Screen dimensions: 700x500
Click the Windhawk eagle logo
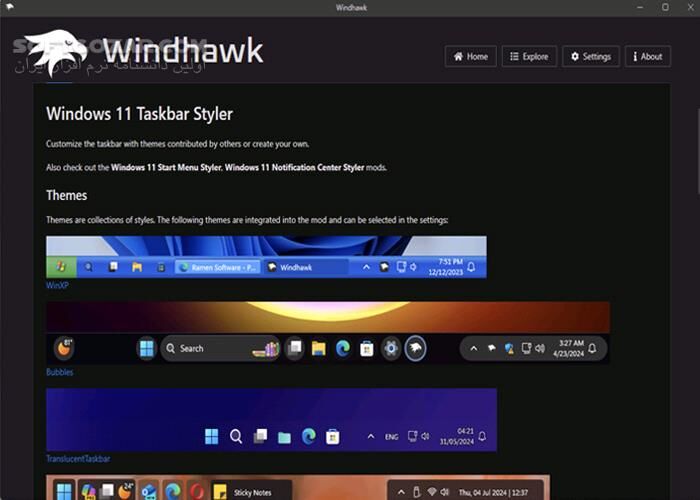[56, 51]
